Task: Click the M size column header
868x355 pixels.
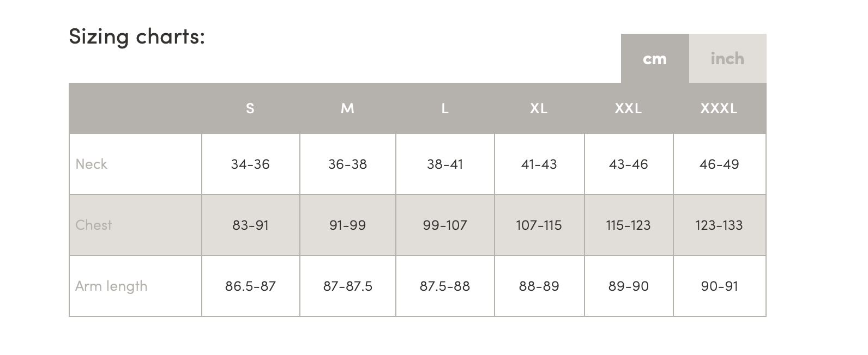Action: pyautogui.click(x=347, y=108)
